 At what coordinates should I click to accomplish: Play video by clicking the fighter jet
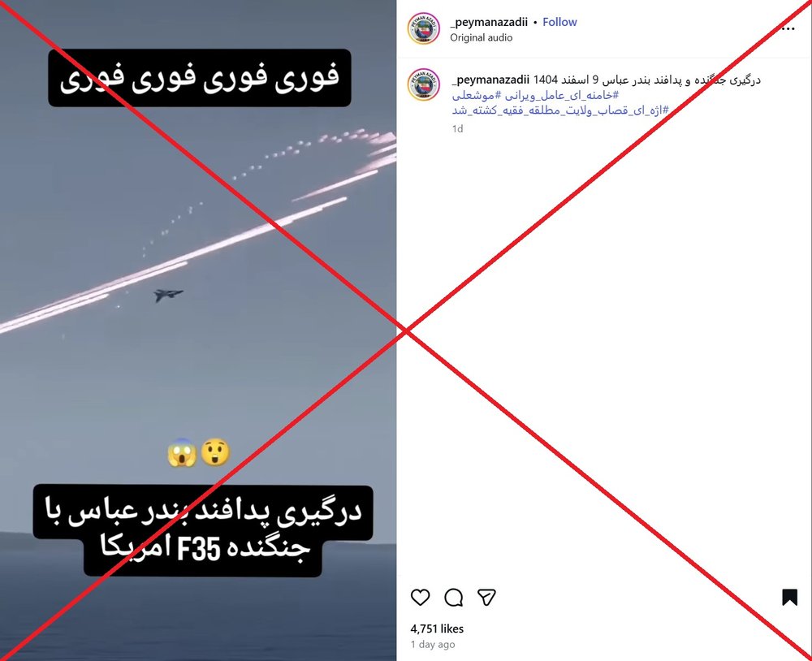coord(168,296)
